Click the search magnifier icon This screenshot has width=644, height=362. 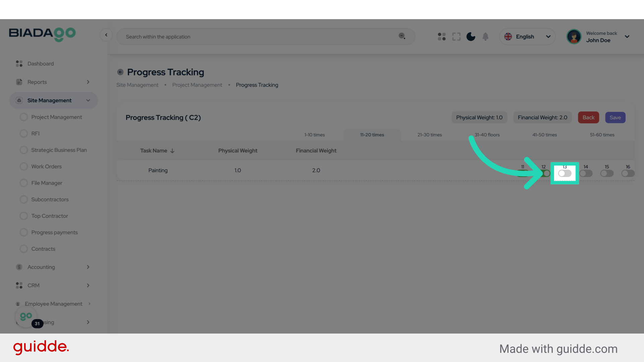click(402, 36)
